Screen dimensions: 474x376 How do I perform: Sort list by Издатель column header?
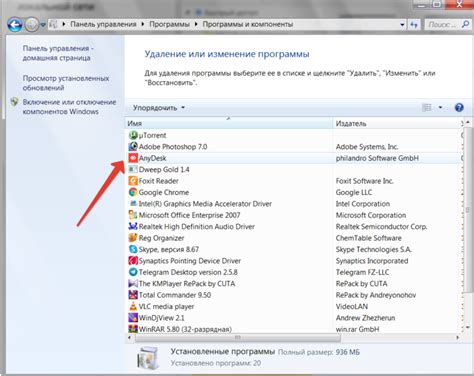(397, 123)
